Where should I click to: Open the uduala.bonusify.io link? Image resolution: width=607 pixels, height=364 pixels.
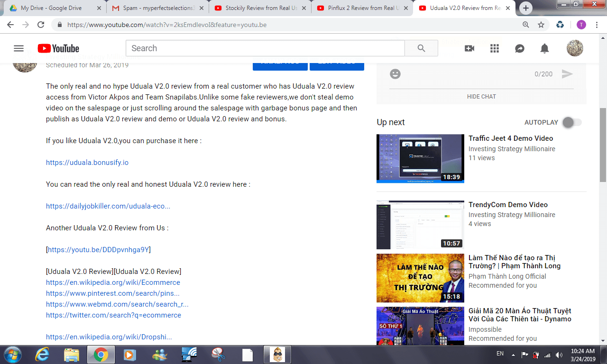(x=87, y=163)
